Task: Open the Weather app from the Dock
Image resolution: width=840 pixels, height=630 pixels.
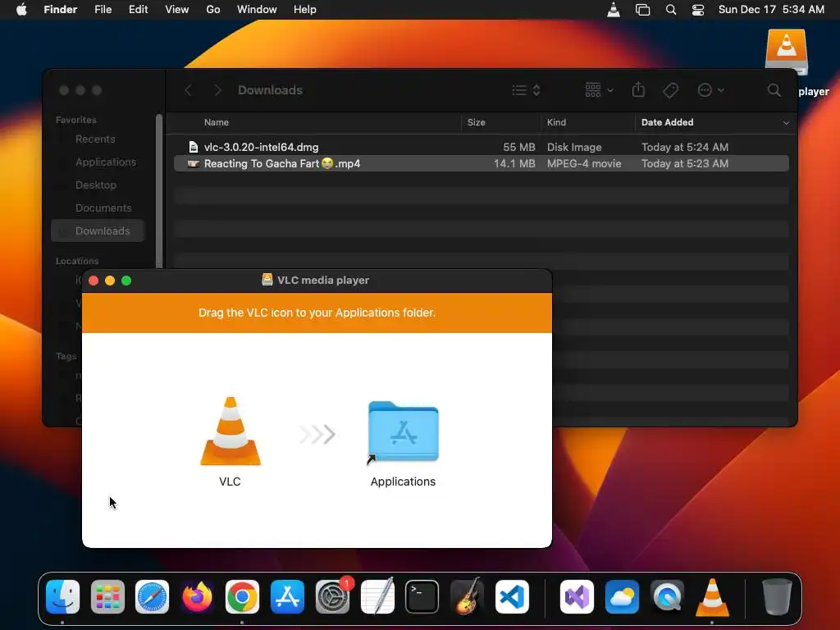Action: coord(622,596)
